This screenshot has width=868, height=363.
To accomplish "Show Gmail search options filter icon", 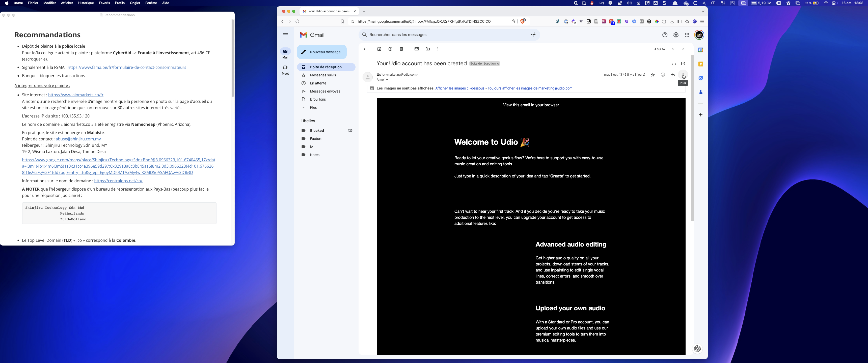I will point(533,35).
